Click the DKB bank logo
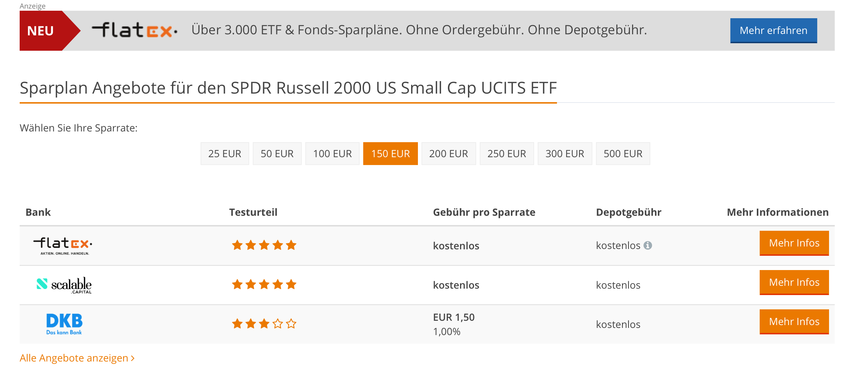 (x=64, y=324)
